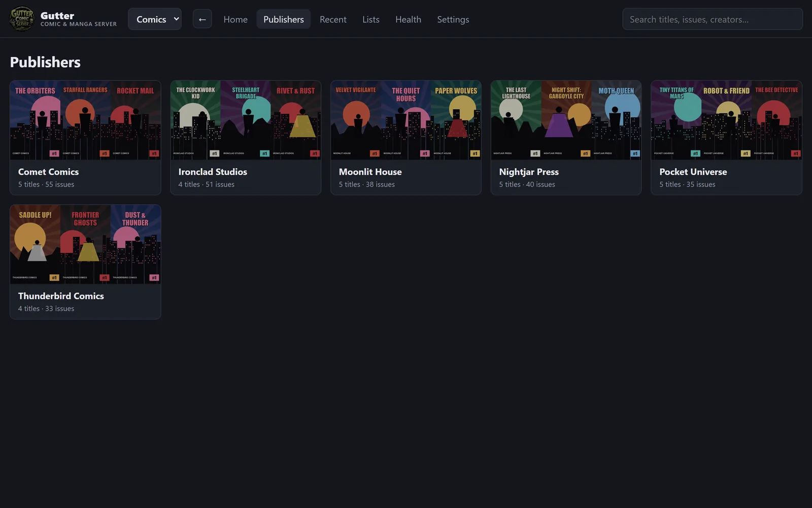Click the '5 titles · 35 issues' text
The image size is (812, 508).
click(687, 184)
